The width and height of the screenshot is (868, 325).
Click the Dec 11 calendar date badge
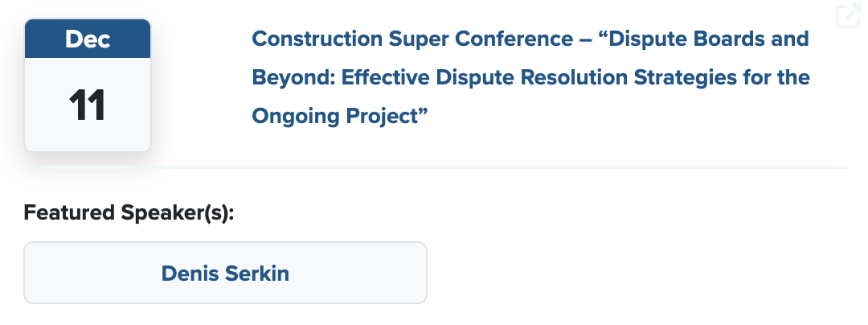(x=88, y=84)
